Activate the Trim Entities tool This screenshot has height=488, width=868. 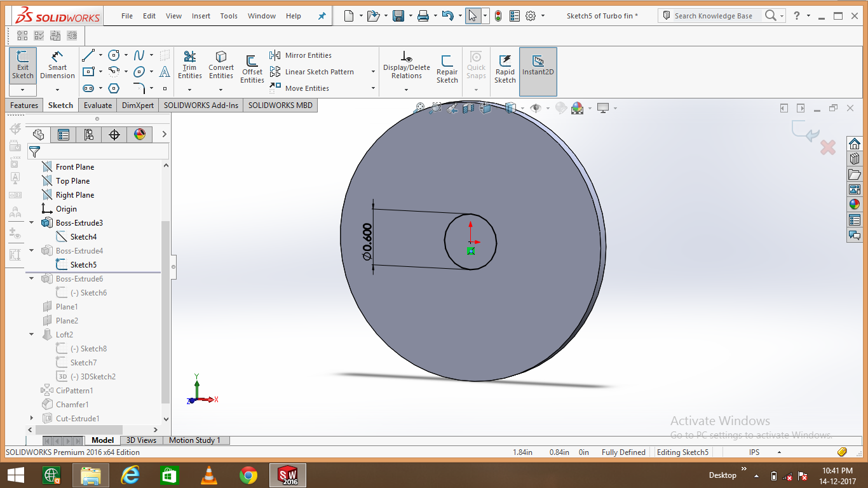pyautogui.click(x=189, y=65)
